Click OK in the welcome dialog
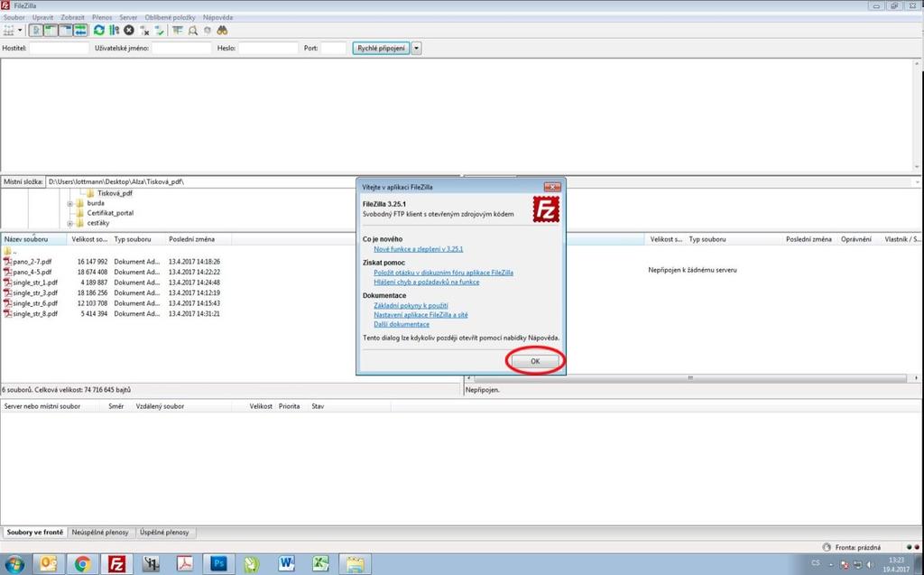This screenshot has height=575, width=924. 535,361
